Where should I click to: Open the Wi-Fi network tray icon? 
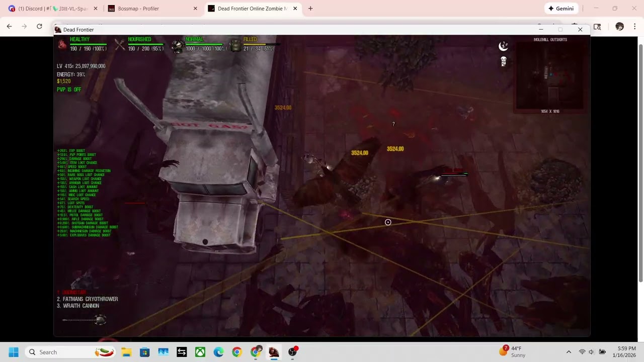click(582, 352)
